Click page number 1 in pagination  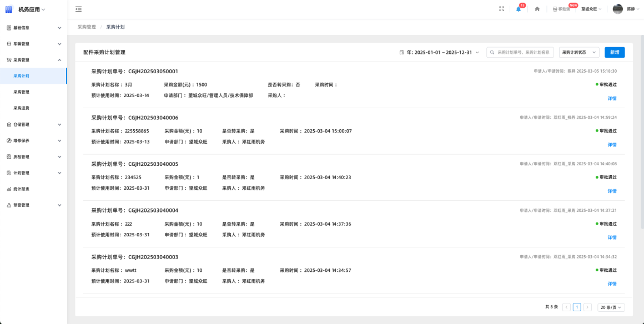point(577,307)
